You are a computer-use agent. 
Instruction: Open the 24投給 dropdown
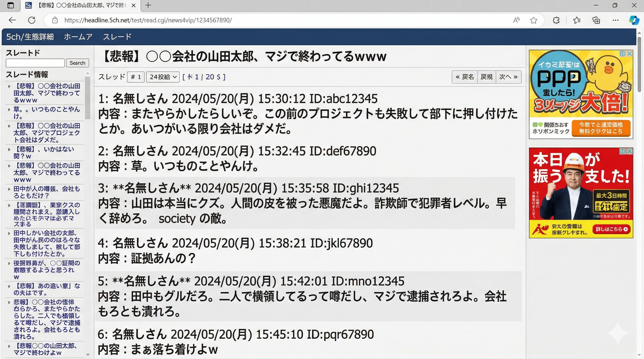pyautogui.click(x=163, y=77)
